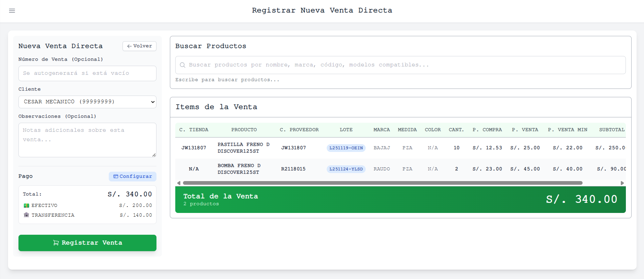Click sale price S/. 45.00
The image size is (644, 279).
click(525, 169)
